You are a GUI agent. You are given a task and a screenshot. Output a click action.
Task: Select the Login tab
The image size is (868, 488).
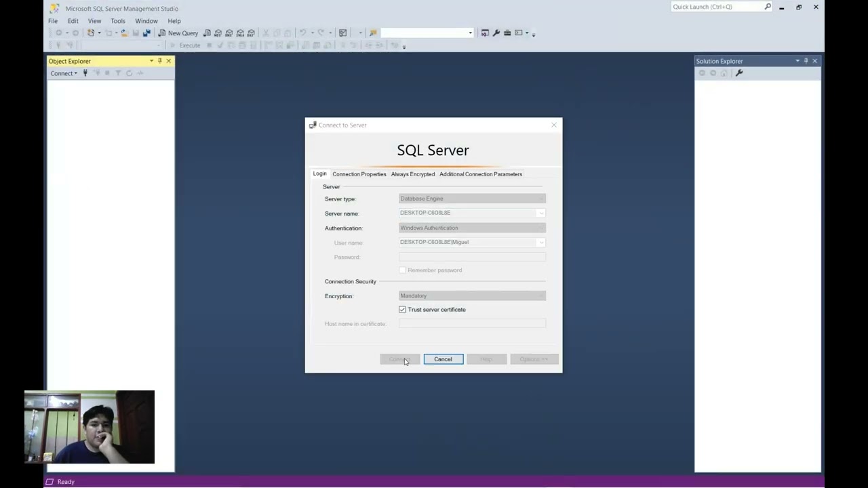coord(319,174)
